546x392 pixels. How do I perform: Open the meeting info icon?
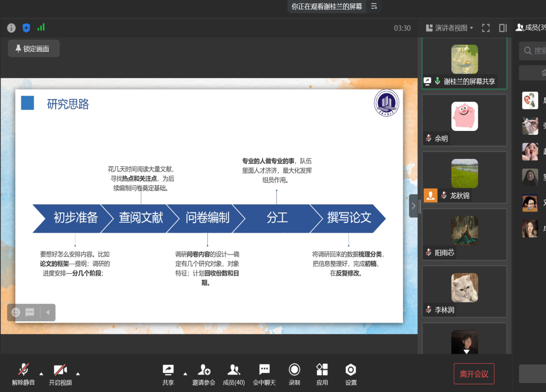pyautogui.click(x=12, y=28)
